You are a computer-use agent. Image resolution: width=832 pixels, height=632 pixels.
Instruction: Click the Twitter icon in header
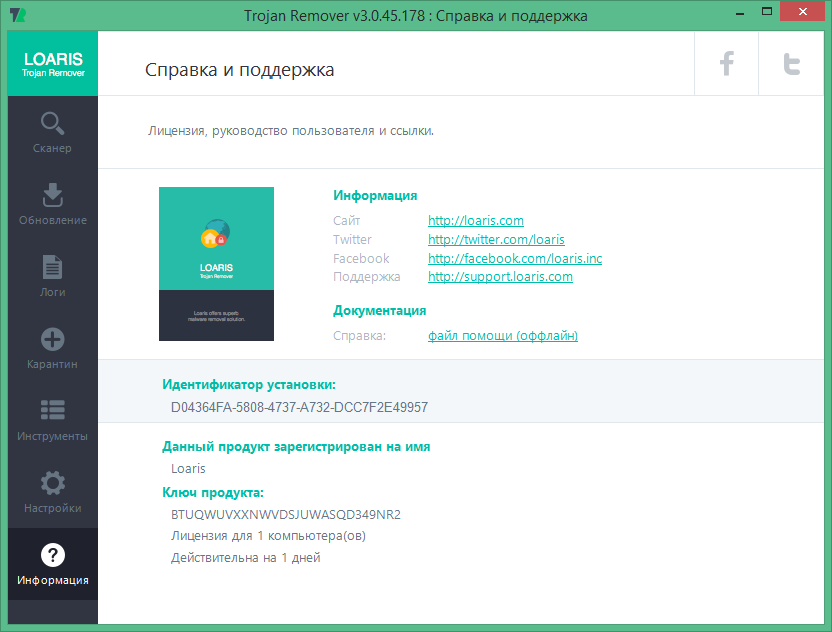tap(792, 64)
